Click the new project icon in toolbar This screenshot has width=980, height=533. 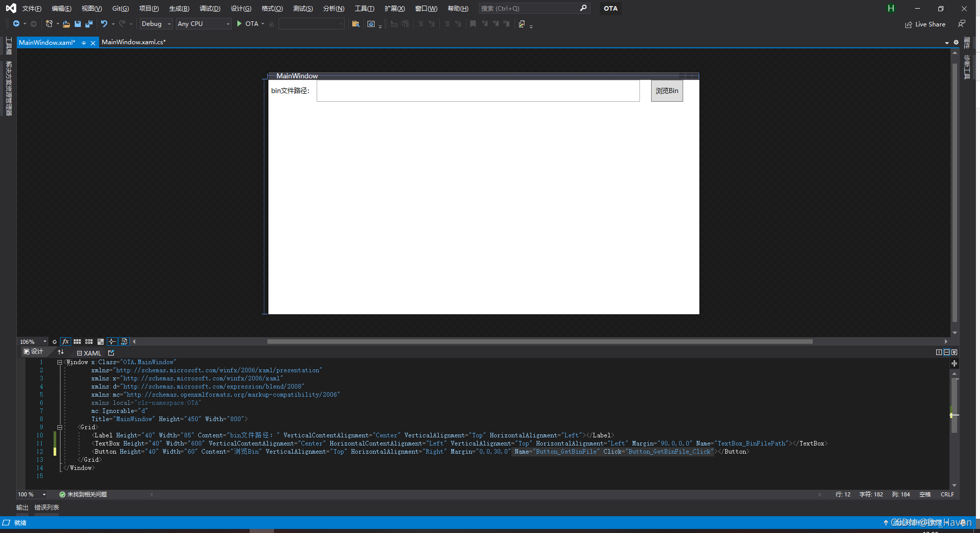coord(49,24)
